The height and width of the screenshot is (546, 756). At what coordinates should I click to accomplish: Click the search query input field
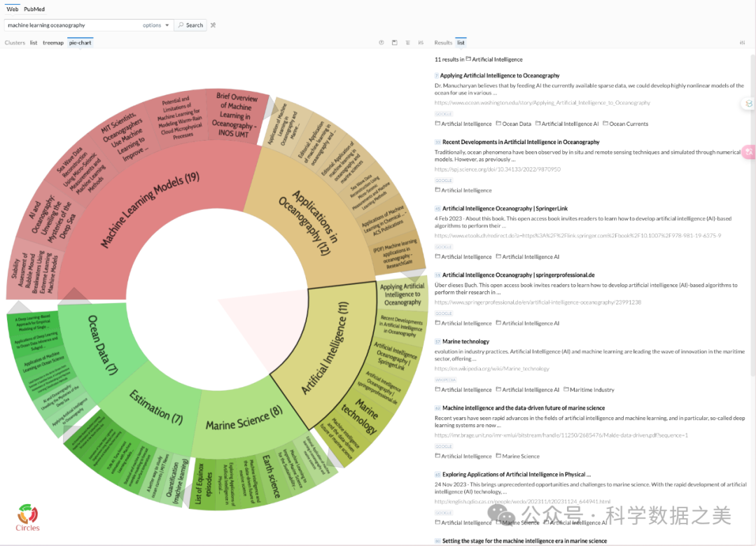[70, 25]
